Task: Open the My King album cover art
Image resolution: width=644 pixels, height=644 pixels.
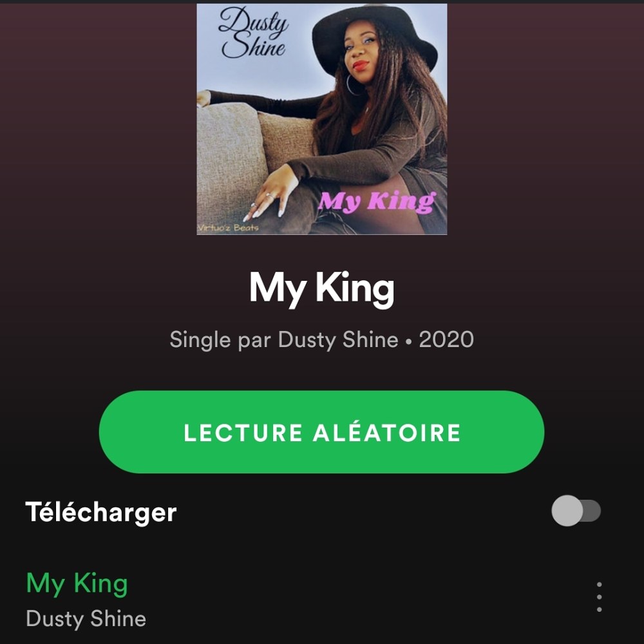Action: pyautogui.click(x=321, y=119)
